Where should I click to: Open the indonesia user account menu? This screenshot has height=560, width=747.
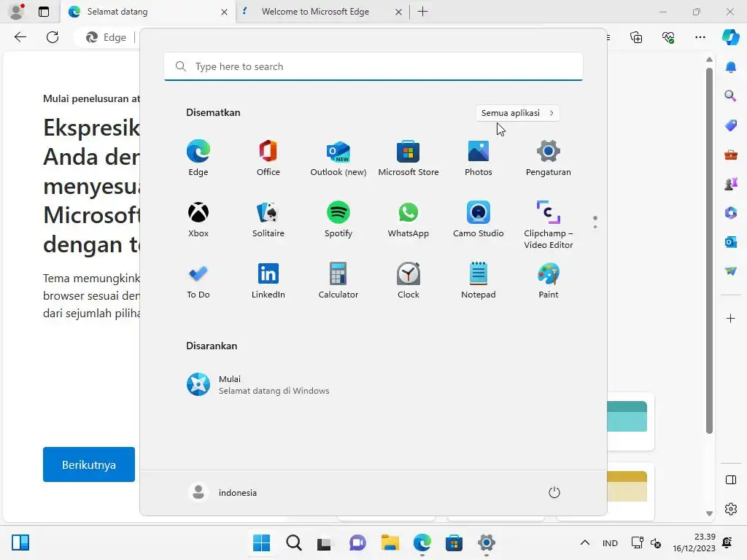click(223, 492)
